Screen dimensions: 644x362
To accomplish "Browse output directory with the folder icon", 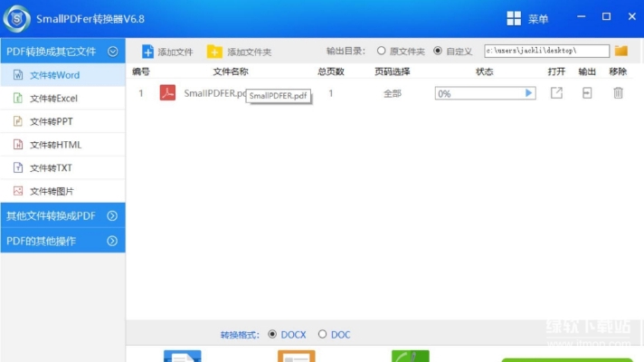I will click(621, 51).
